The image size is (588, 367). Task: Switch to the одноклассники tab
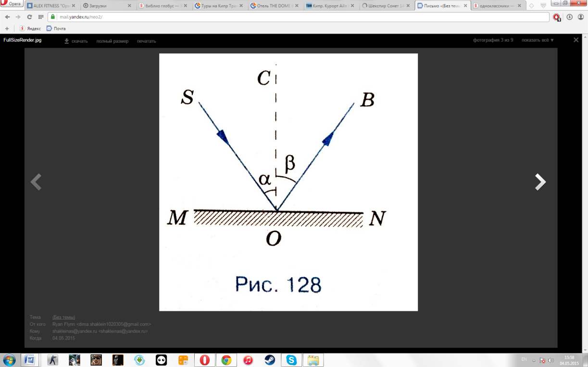point(498,6)
